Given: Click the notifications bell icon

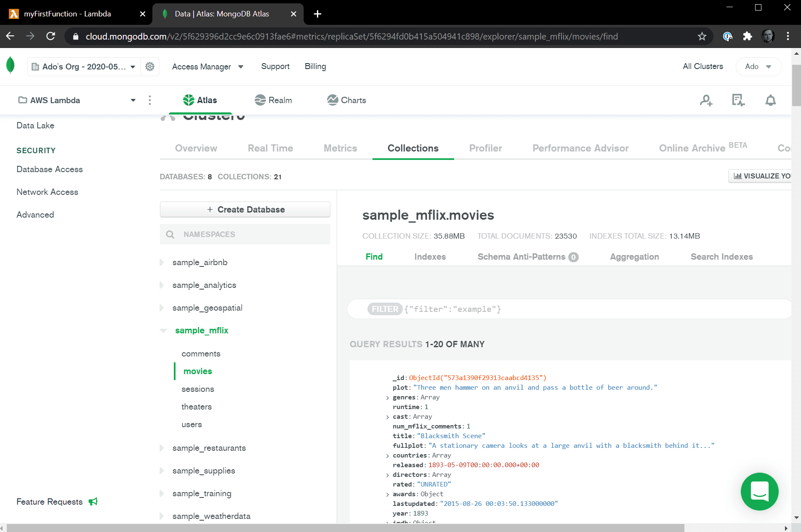Looking at the screenshot, I should pyautogui.click(x=770, y=100).
